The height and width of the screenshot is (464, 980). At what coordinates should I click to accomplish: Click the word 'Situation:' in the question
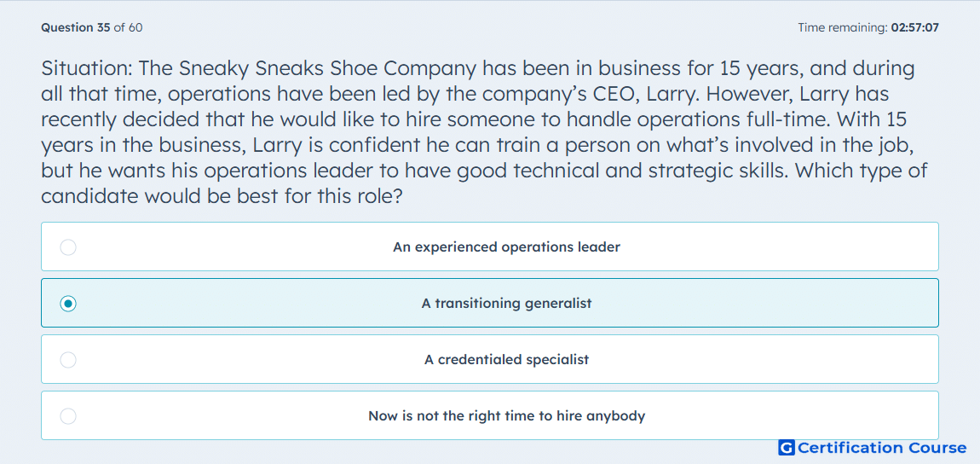tap(87, 69)
